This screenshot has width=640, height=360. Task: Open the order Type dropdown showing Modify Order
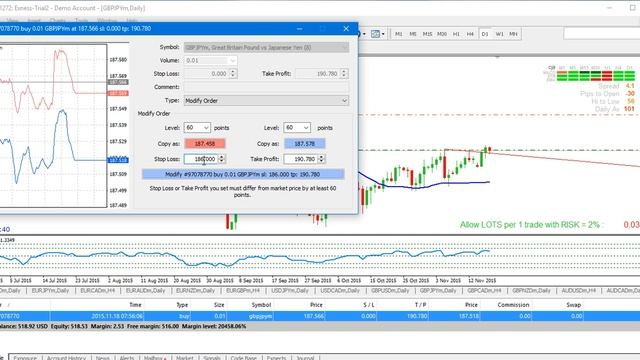[x=266, y=100]
